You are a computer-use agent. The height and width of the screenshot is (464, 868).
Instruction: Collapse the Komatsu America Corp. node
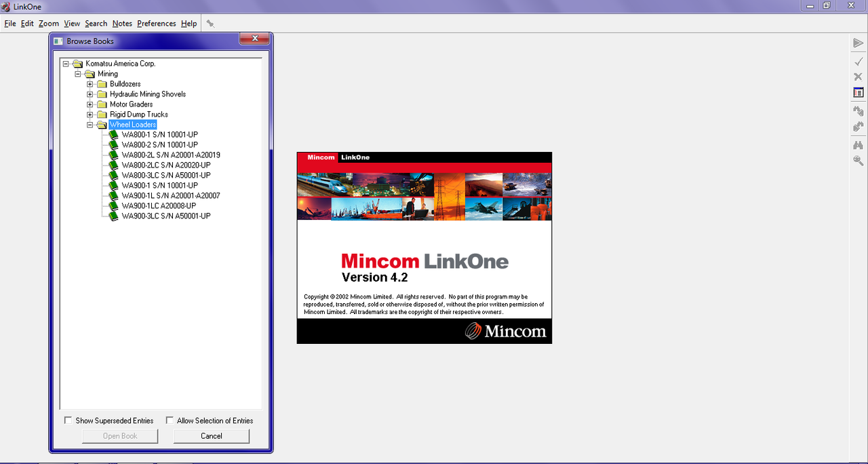[66, 64]
